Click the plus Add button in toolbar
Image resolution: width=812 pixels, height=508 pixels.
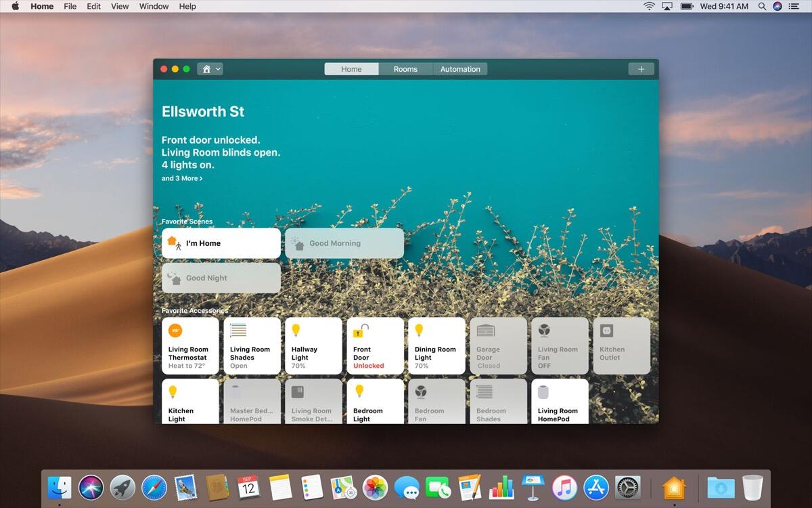click(x=641, y=69)
